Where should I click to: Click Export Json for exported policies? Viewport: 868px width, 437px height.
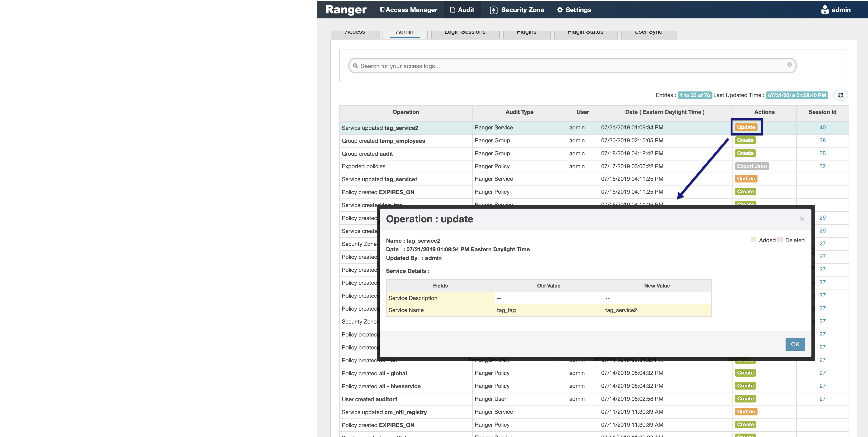(752, 166)
